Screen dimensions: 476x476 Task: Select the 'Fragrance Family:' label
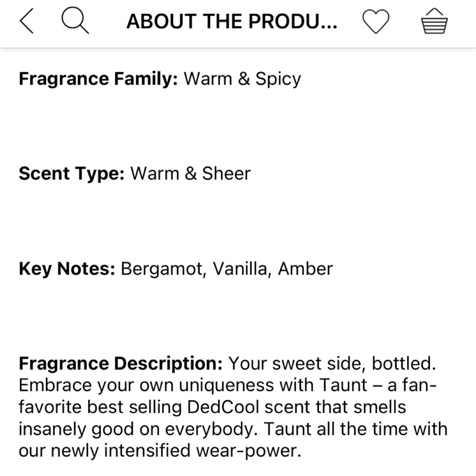click(x=99, y=79)
